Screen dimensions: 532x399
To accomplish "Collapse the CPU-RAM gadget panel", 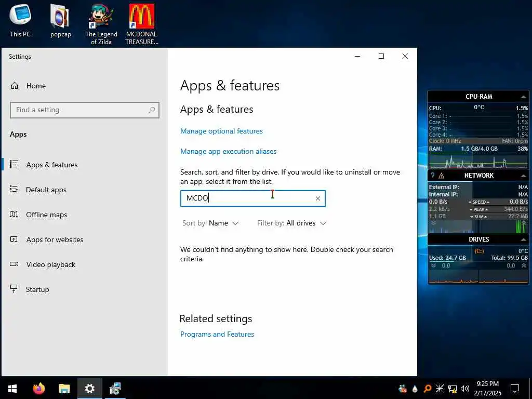I will tap(523, 97).
